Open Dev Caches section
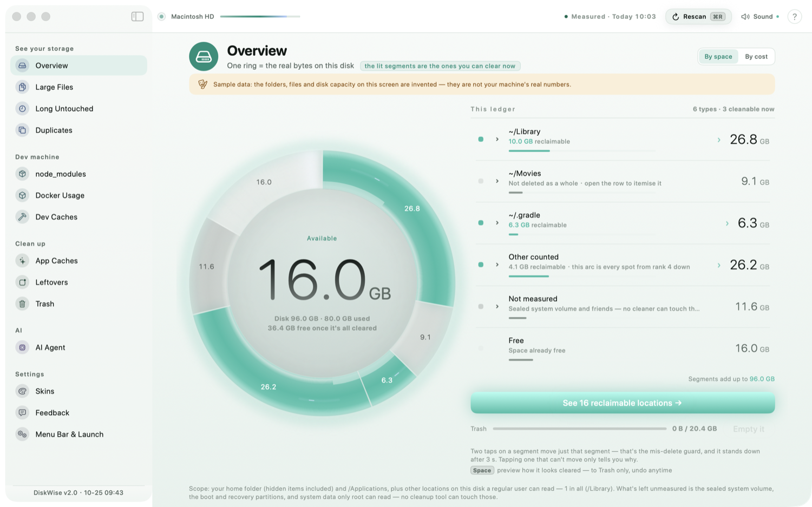 click(78, 217)
